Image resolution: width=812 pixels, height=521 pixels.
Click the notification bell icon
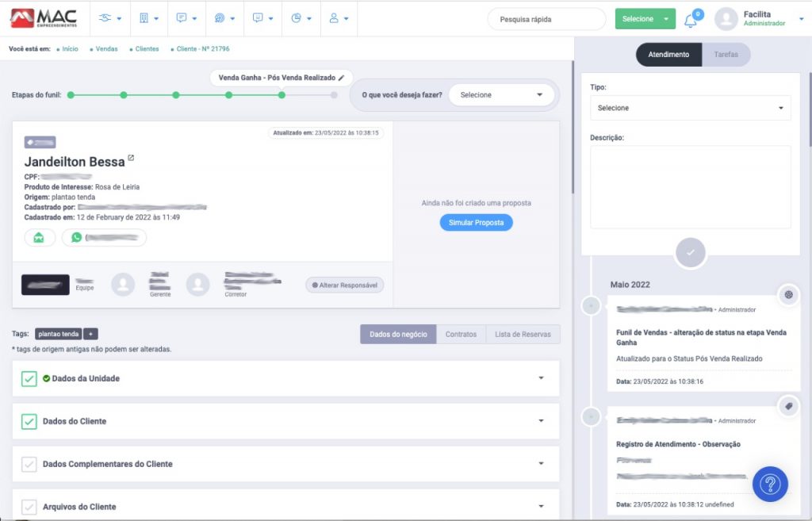tap(691, 20)
